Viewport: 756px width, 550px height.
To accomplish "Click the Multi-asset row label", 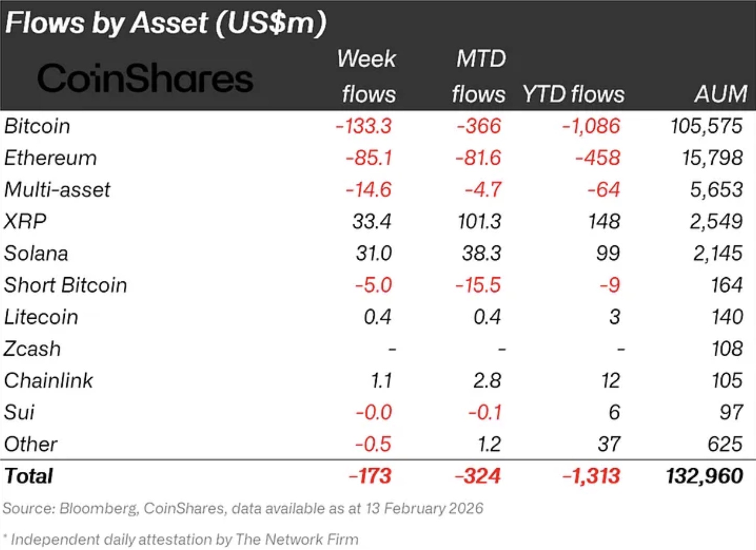I will pyautogui.click(x=57, y=190).
